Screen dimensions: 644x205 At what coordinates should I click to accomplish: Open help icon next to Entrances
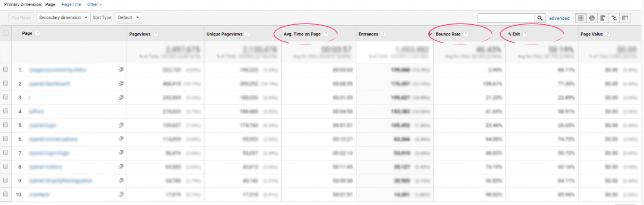[x=384, y=34]
